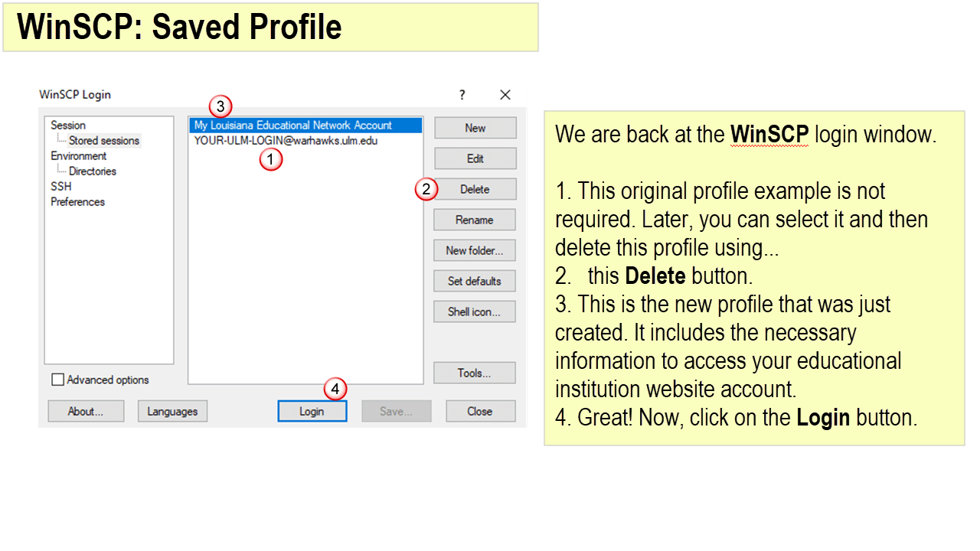980x551 pixels.
Task: Click the Login button
Action: tap(312, 411)
